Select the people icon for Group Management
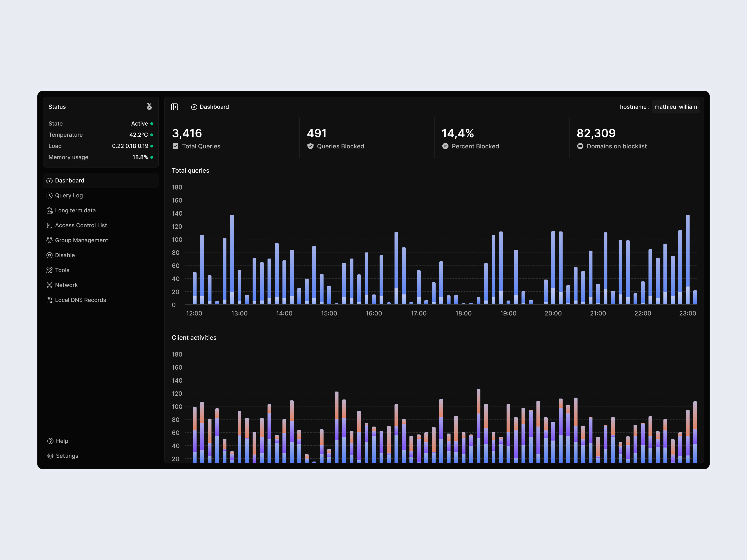This screenshot has height=560, width=747. (50, 240)
